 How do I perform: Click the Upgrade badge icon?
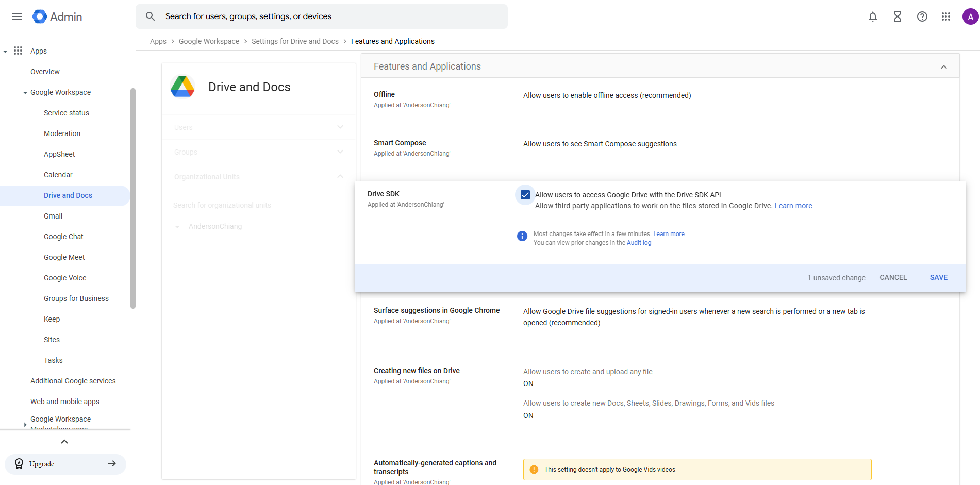click(x=19, y=464)
